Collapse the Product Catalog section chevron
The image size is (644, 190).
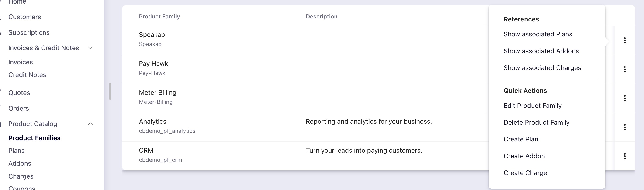(90, 124)
